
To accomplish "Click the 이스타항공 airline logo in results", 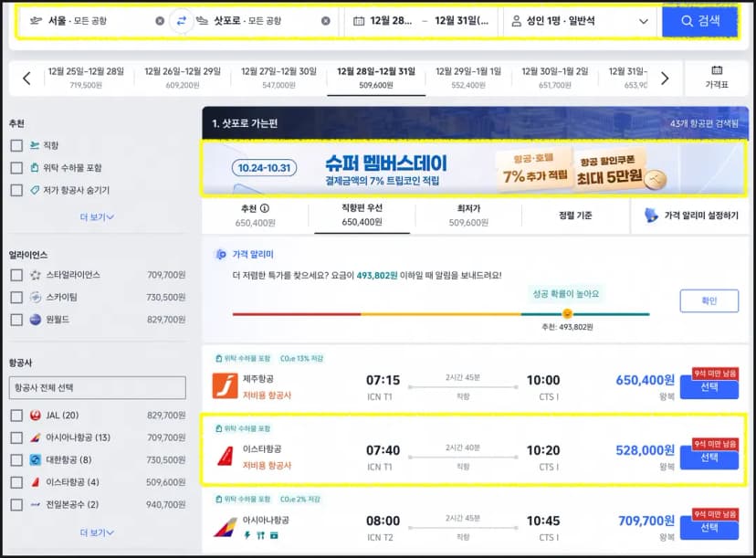I will click(225, 457).
